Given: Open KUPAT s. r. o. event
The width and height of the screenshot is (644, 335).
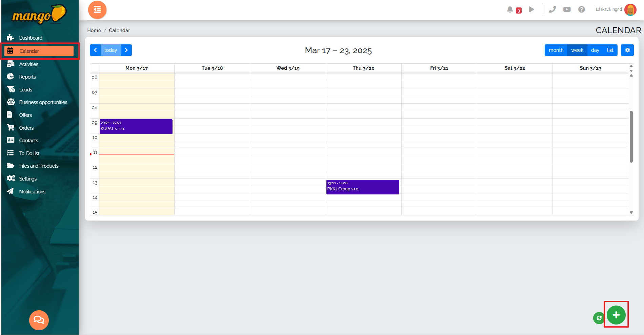Looking at the screenshot, I should [x=136, y=126].
